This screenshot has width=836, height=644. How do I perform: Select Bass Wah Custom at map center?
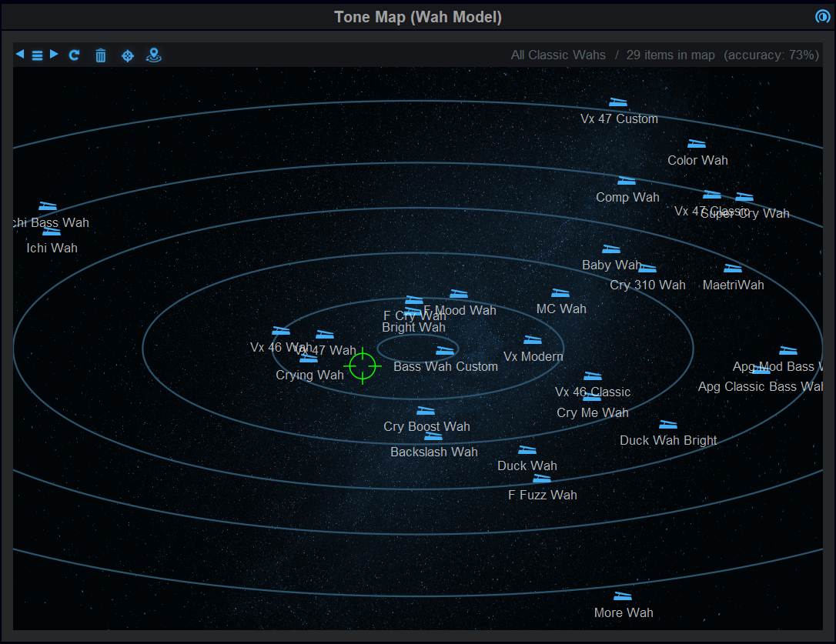[x=445, y=352]
